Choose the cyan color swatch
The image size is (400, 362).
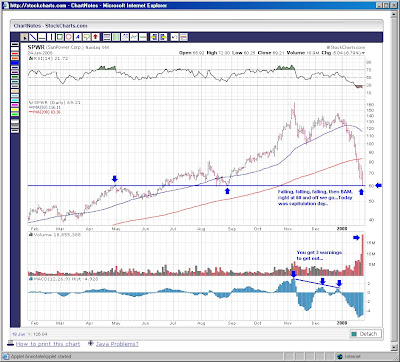15,100
